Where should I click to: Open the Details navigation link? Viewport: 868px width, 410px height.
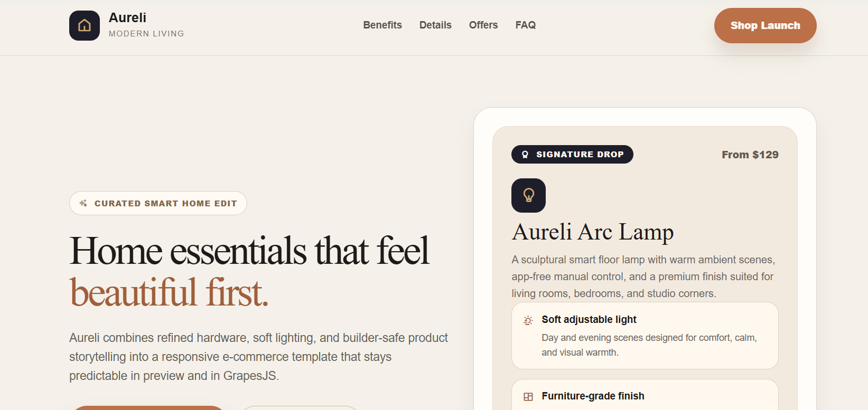(435, 25)
